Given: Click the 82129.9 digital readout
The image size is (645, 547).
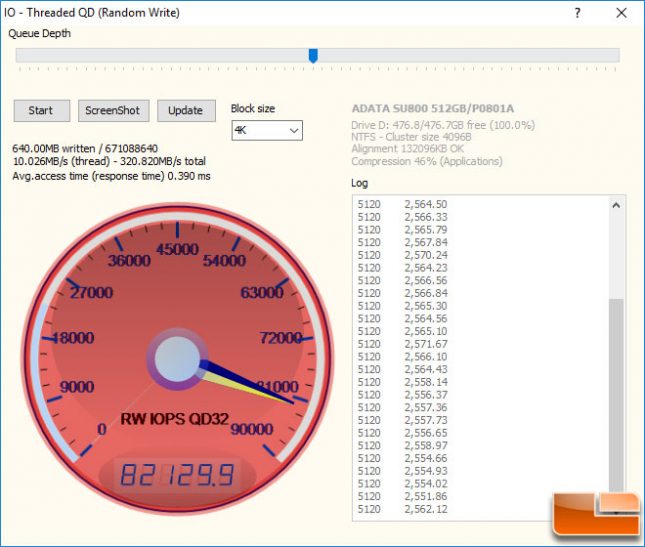Looking at the screenshot, I should [177, 475].
